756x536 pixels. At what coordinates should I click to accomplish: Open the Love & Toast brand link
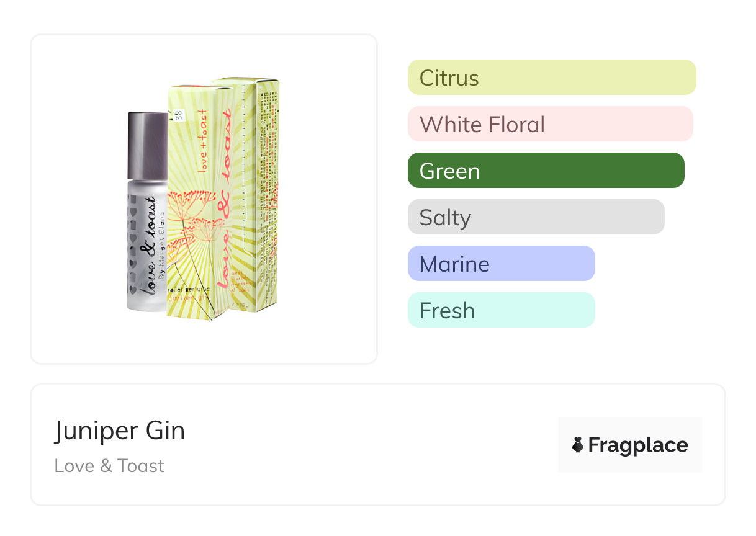(x=109, y=466)
